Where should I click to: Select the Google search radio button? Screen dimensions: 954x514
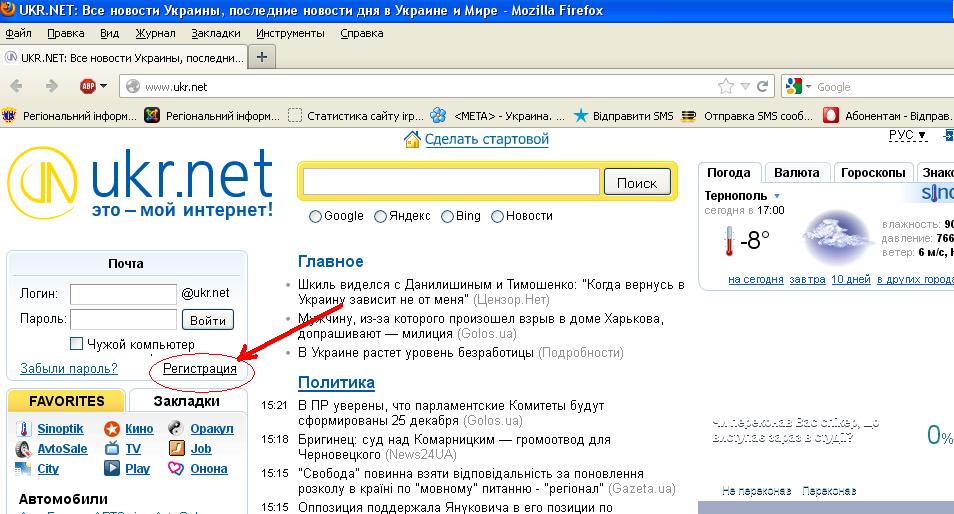coord(315,217)
